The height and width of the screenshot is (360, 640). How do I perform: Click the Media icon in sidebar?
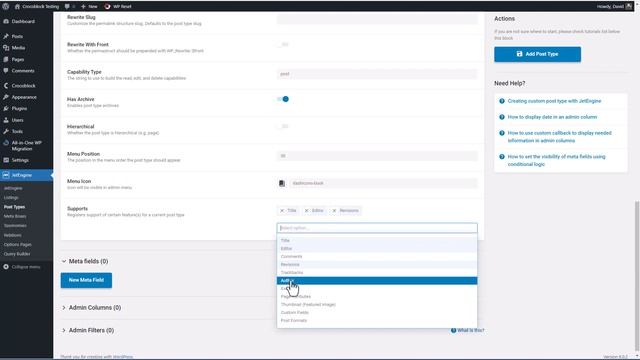click(x=6, y=48)
